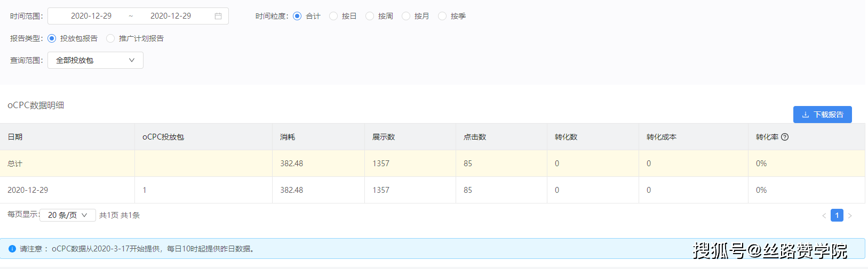Click the 总计 row label
The width and height of the screenshot is (868, 269).
pos(15,164)
